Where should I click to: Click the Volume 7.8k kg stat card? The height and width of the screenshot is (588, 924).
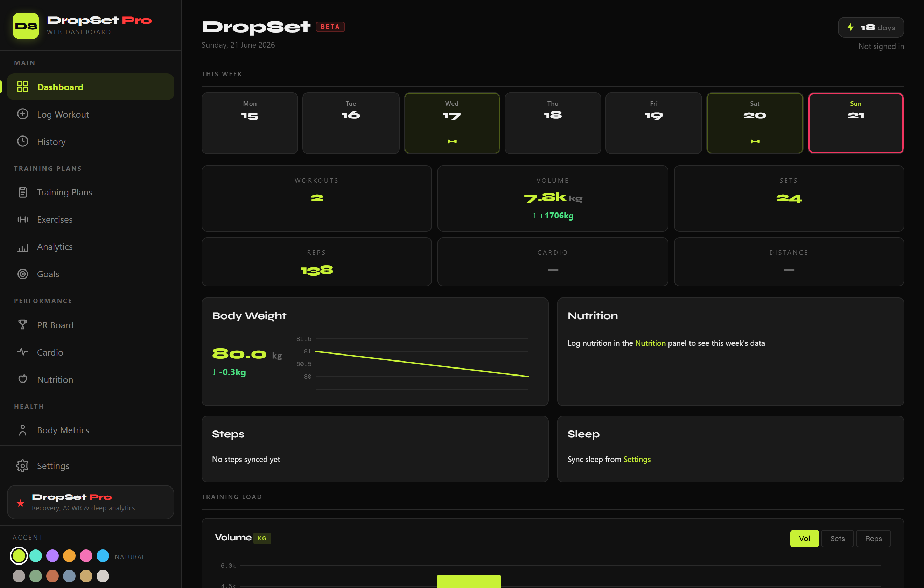pyautogui.click(x=553, y=198)
